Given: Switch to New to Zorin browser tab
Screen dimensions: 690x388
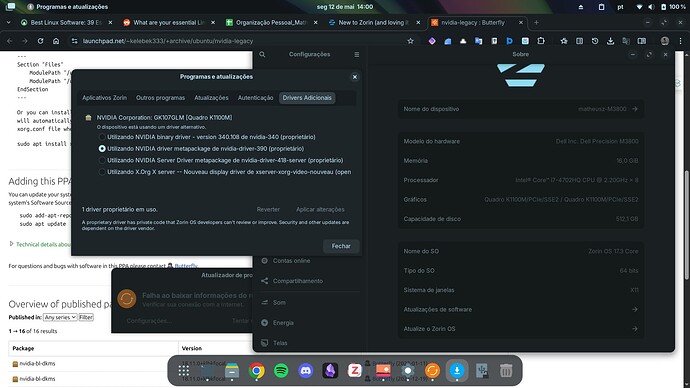Looking at the screenshot, I should click(374, 22).
